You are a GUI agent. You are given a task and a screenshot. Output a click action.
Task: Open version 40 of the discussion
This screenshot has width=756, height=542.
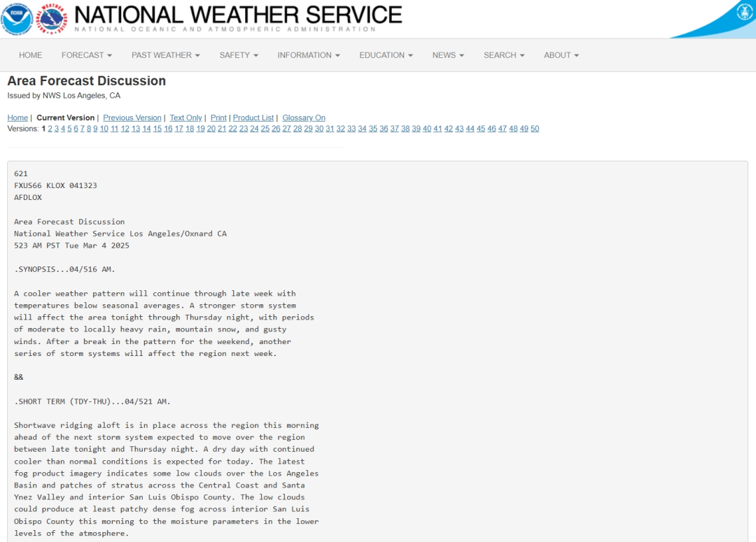click(427, 129)
